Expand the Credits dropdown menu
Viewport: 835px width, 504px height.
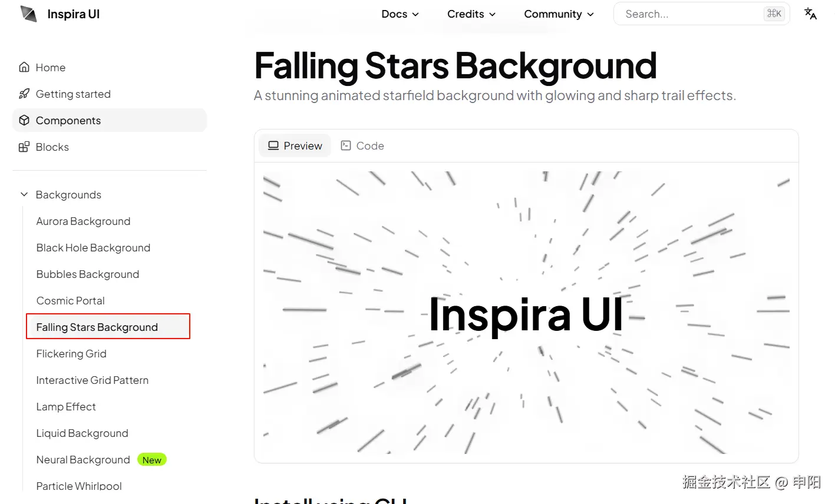click(471, 14)
